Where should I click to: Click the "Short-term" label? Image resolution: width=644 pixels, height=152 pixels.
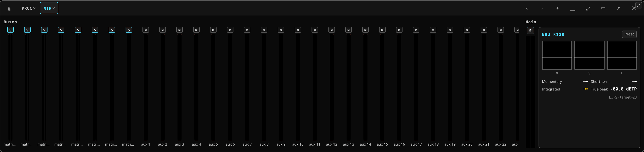coord(600,82)
